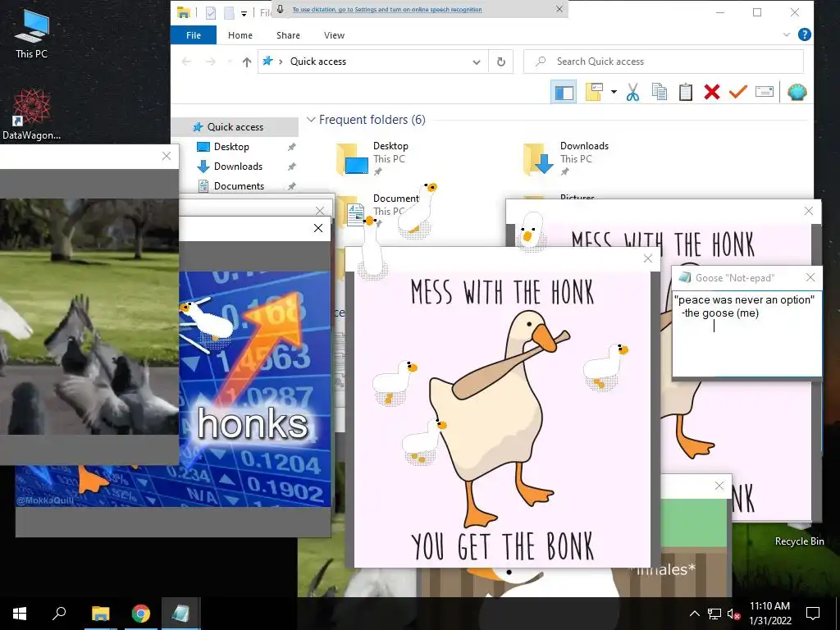
Task: Go up one folder level arrow
Action: click(246, 62)
